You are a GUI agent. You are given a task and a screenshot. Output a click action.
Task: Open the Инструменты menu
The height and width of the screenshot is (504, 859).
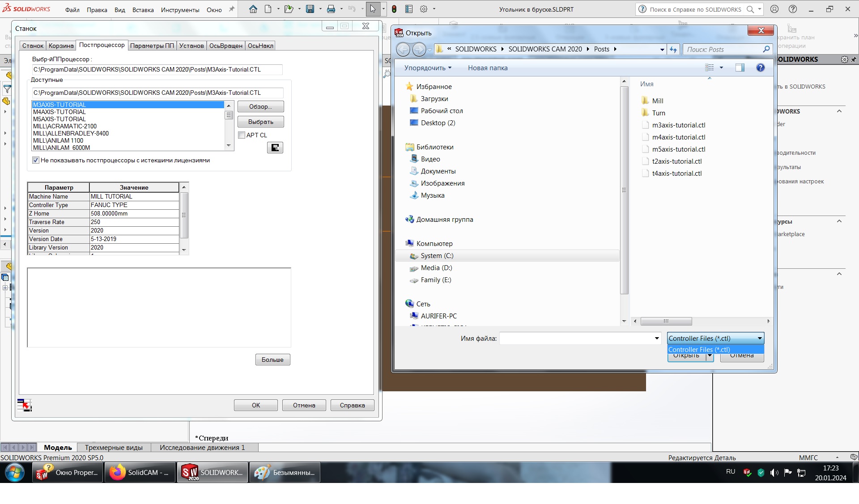(x=180, y=10)
